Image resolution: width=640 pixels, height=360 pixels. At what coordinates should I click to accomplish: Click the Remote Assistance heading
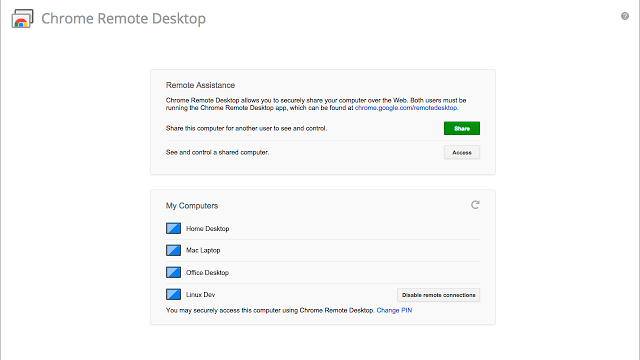click(x=200, y=85)
